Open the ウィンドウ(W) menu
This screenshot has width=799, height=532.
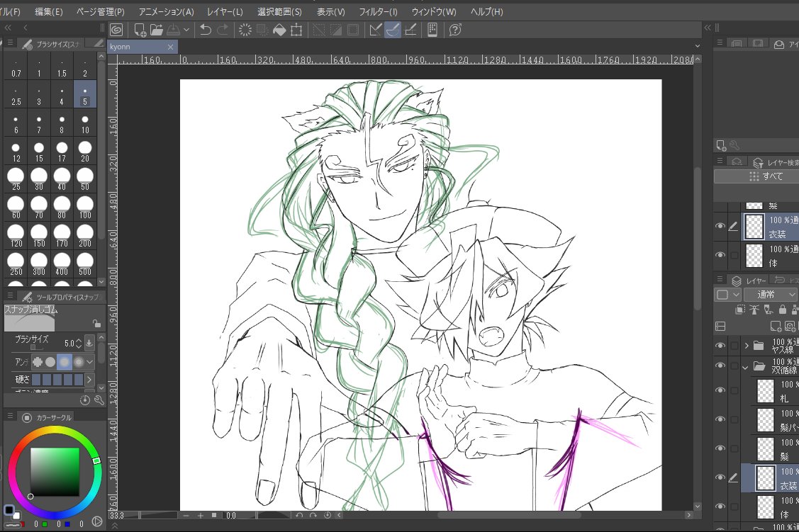coord(434,11)
